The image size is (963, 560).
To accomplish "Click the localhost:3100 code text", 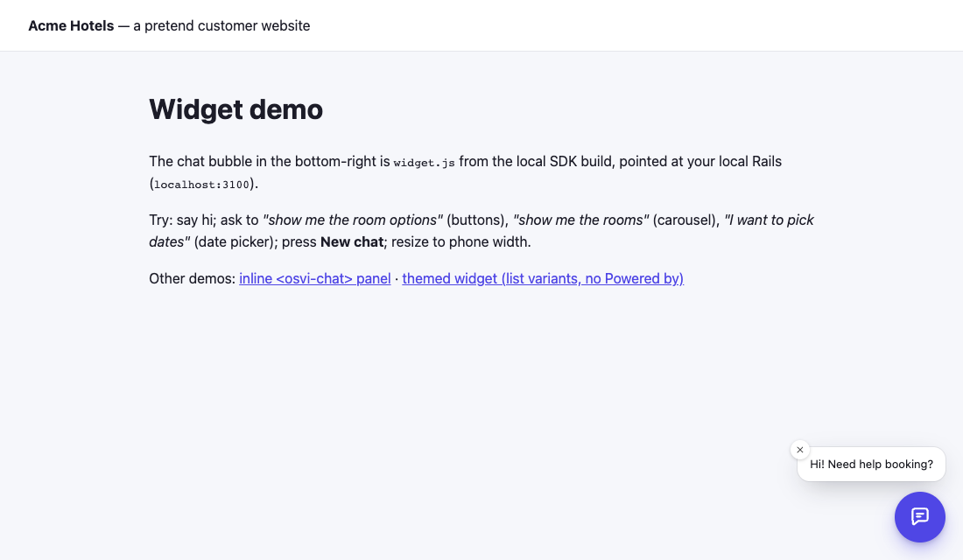I will tap(201, 185).
